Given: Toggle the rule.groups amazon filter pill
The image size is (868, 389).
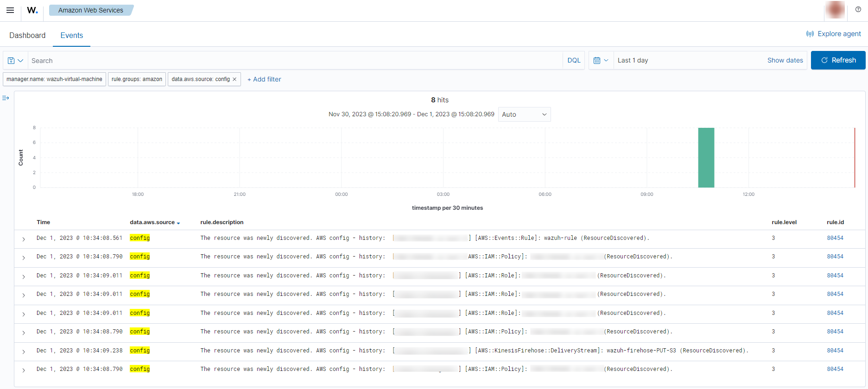Looking at the screenshot, I should (137, 79).
